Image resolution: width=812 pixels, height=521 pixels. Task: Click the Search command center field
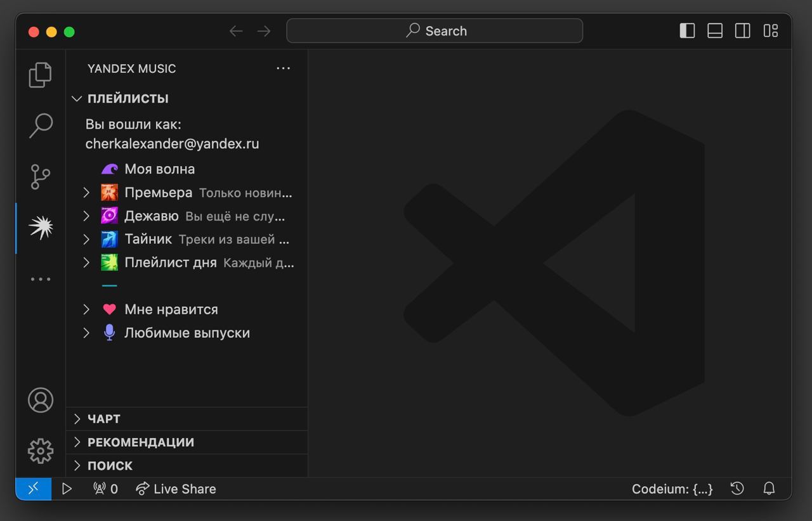point(435,31)
